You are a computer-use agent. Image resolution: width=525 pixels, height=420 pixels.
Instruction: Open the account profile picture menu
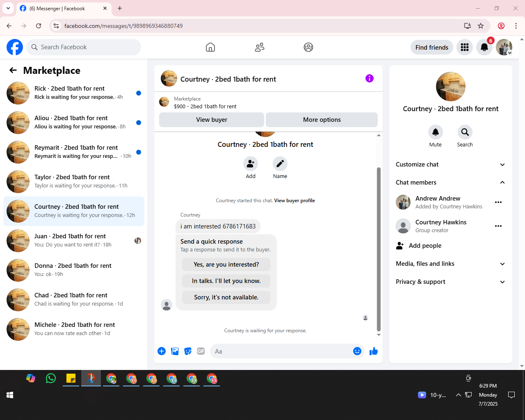point(504,47)
